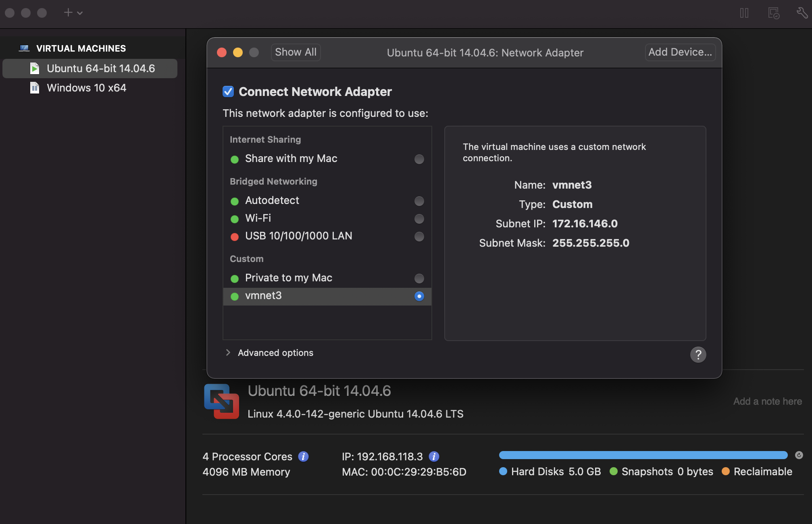
Task: Click the pause virtual machine toolbar icon
Action: pos(744,13)
